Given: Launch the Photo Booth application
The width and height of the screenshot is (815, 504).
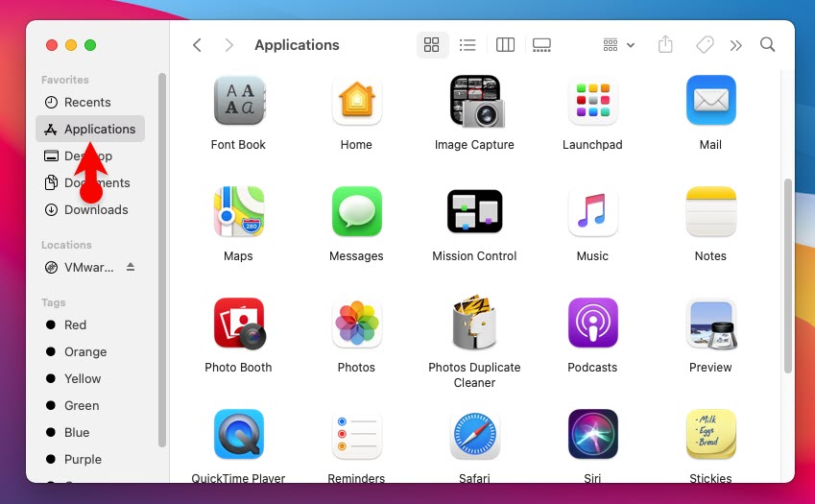Looking at the screenshot, I should [x=238, y=324].
